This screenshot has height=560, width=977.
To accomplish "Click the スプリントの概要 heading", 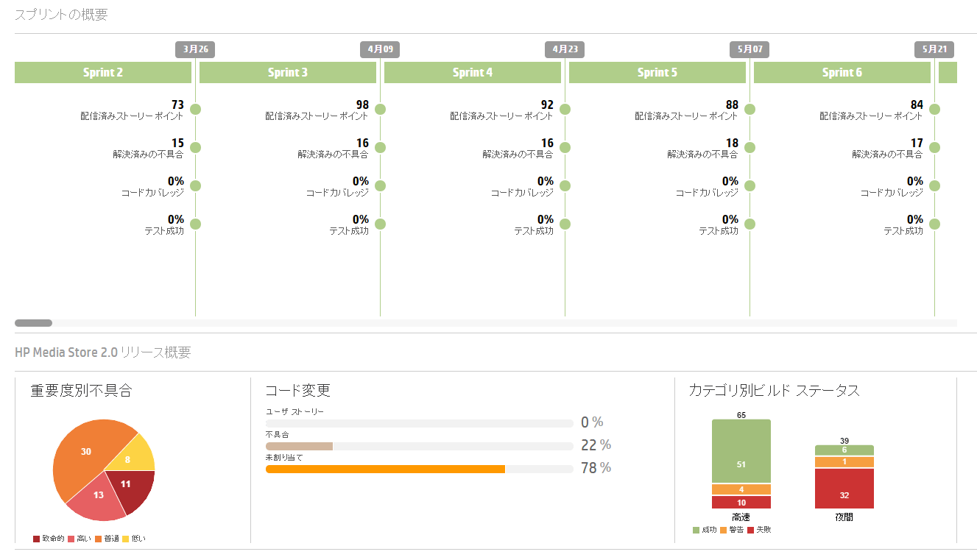I will (x=61, y=15).
